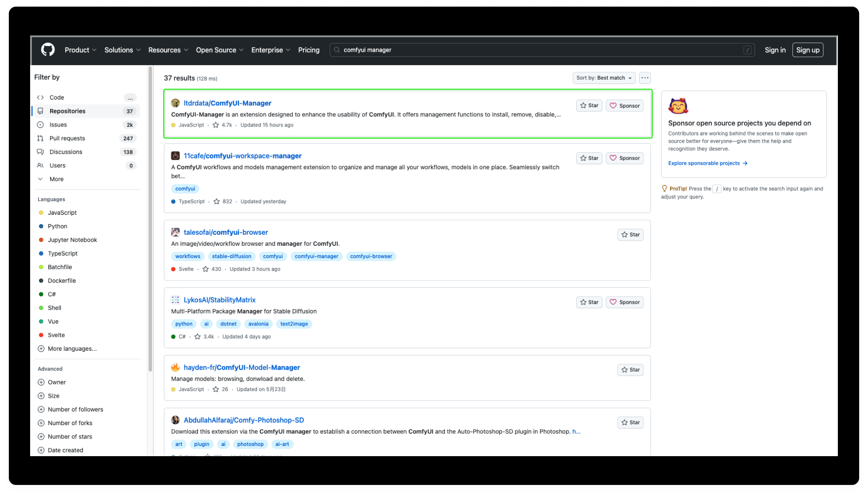Star the ltdrdata/ComfyUI-Manager repository

(589, 105)
